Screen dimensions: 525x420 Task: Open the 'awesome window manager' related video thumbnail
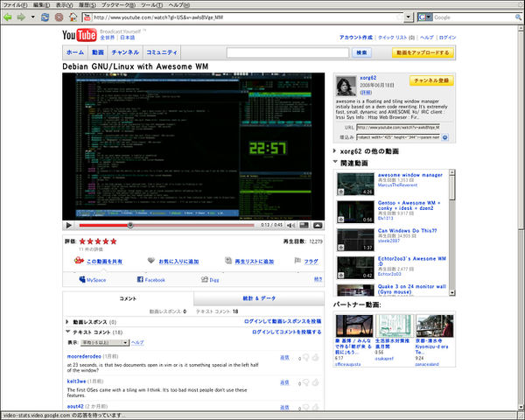coord(355,185)
